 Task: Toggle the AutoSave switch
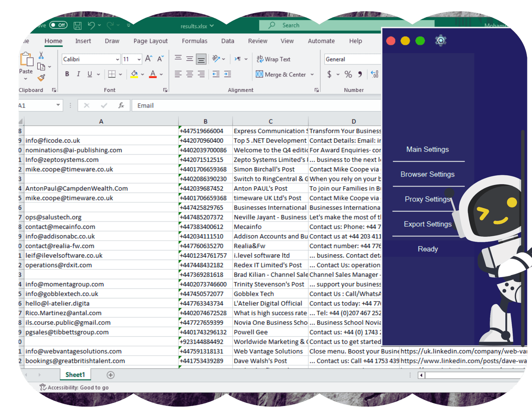pos(59,25)
